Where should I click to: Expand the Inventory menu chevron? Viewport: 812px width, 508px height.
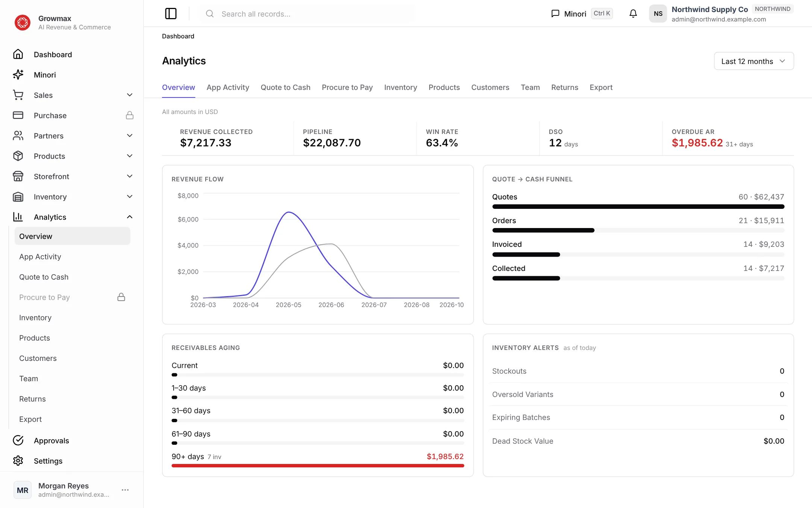[x=130, y=196]
